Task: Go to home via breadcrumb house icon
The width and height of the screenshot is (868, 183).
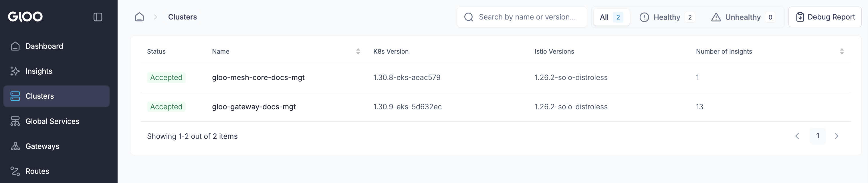Action: coord(139,17)
